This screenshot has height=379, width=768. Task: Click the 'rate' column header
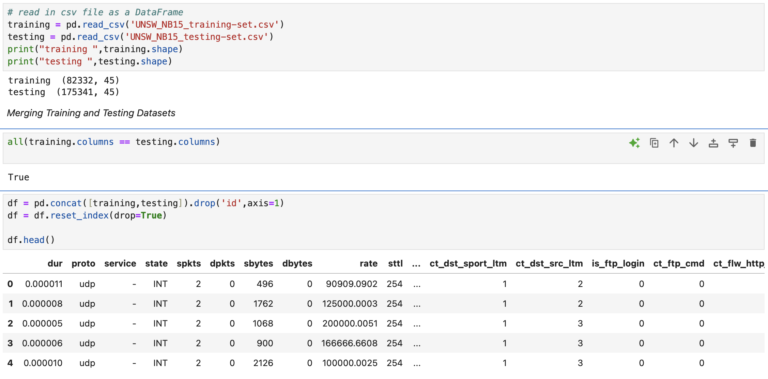(369, 263)
